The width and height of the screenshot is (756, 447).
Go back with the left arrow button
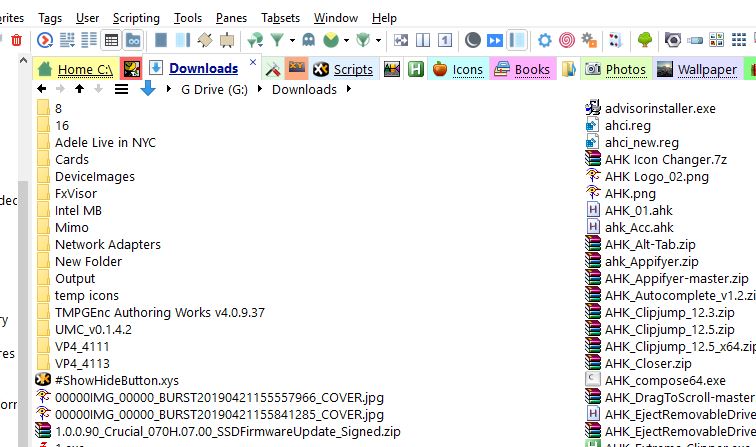tap(42, 89)
